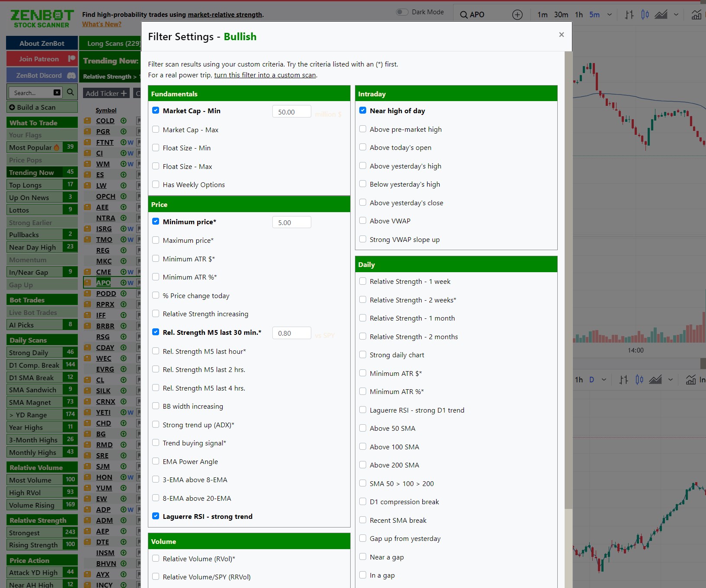The width and height of the screenshot is (706, 588).
Task: Click the X to clear the sidebar search box
Action: pyautogui.click(x=57, y=92)
